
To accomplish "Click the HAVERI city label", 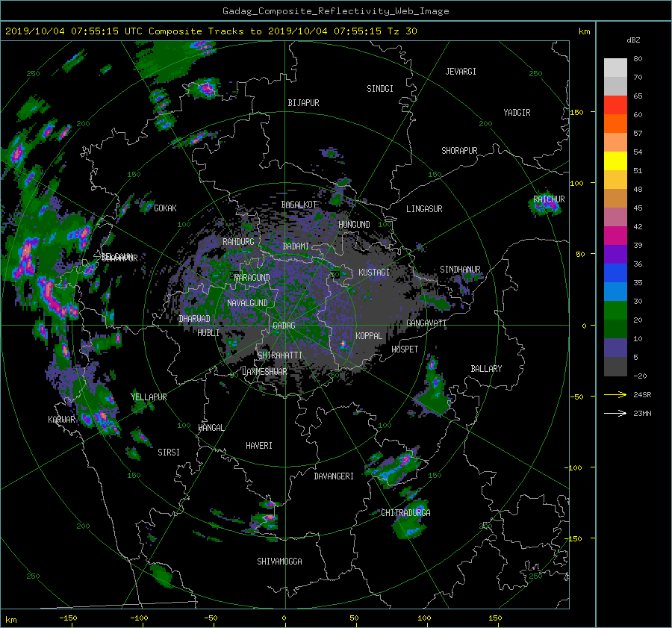I will pos(259,446).
